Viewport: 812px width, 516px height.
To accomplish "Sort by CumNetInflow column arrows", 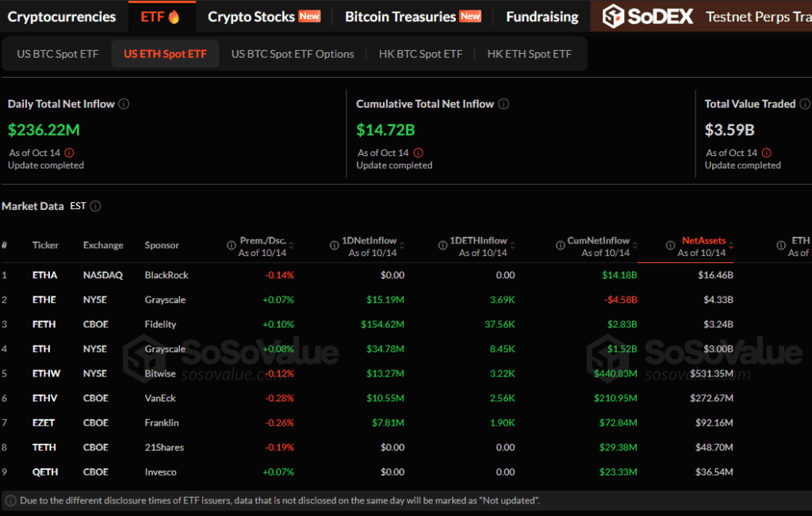I will click(x=635, y=246).
